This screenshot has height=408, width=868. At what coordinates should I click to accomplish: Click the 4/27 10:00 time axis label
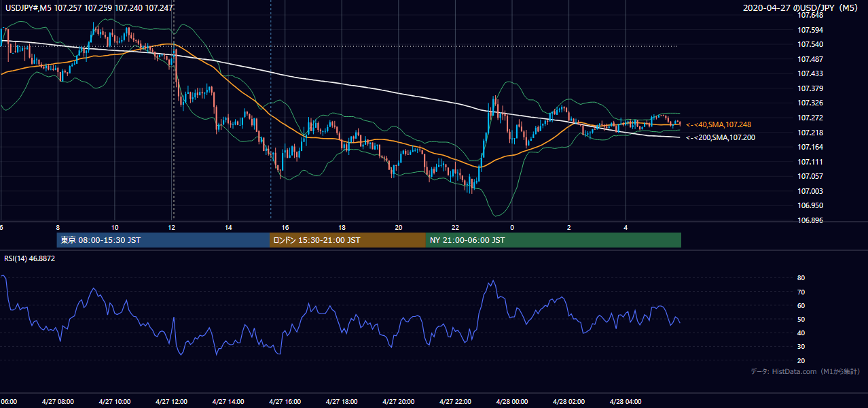coord(115,402)
